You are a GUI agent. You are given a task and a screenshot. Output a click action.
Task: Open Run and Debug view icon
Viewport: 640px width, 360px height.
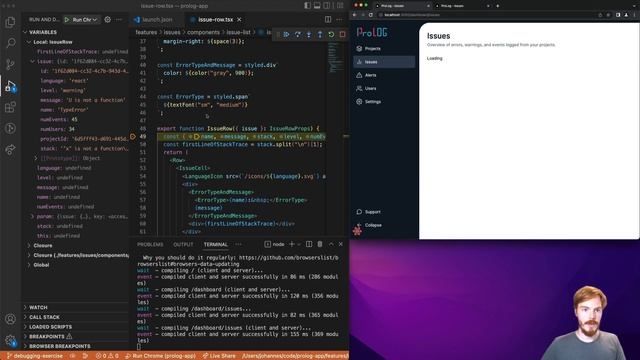[10, 86]
